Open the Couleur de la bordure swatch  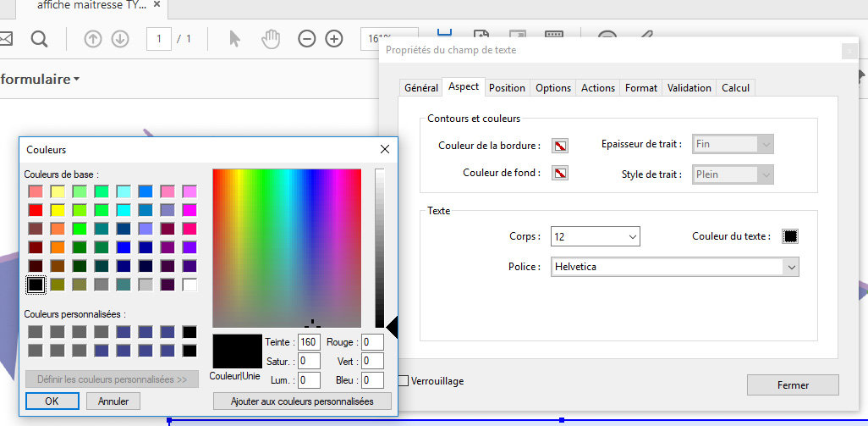[x=560, y=146]
